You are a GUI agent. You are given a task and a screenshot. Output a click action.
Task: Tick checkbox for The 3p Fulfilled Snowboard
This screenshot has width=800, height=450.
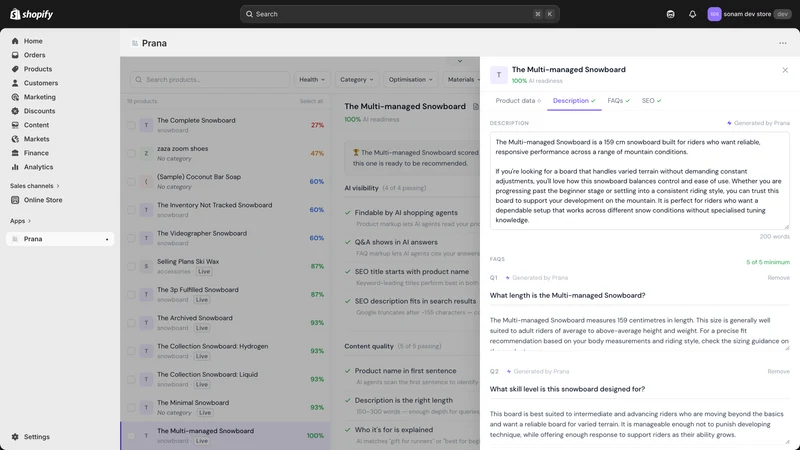click(x=131, y=294)
